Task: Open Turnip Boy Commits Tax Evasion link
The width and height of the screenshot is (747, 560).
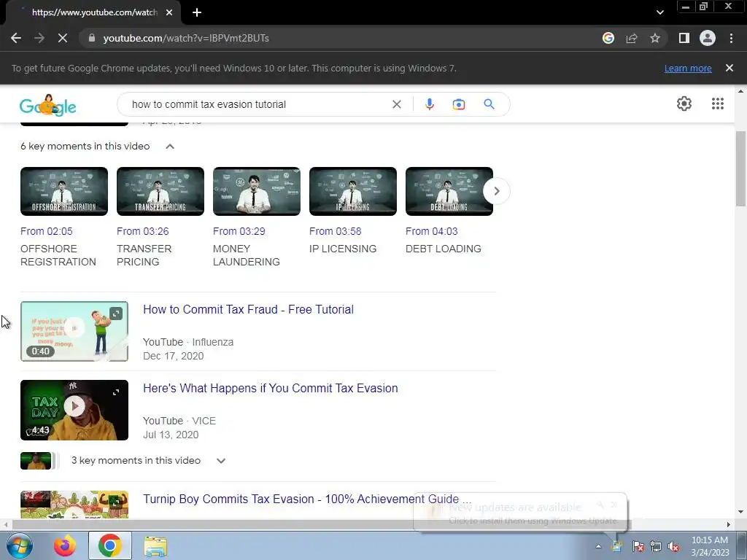Action: pos(307,499)
